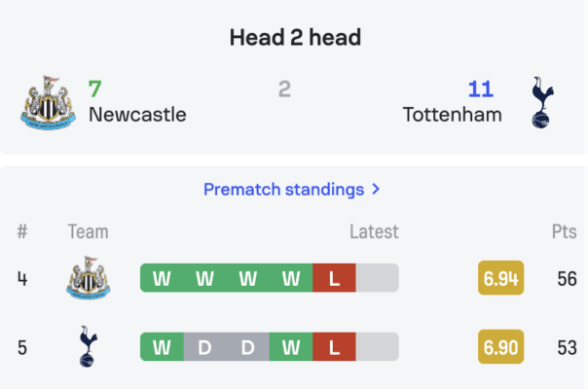Select Tottenham's 6.90 rating badge
588x389 pixels.
(500, 346)
